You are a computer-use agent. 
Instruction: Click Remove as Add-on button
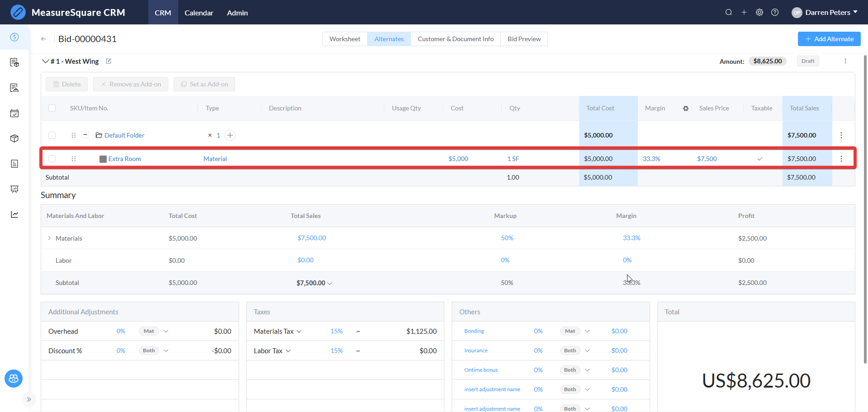point(131,84)
